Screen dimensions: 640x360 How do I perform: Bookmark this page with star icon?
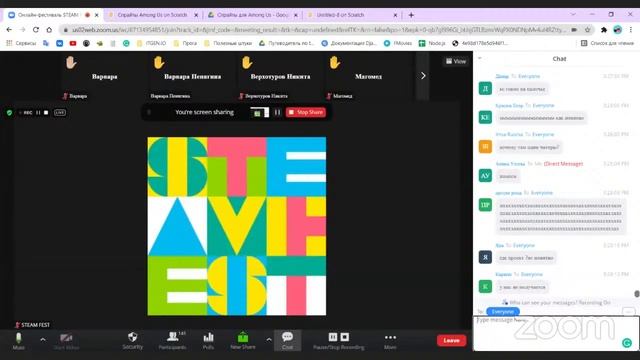[x=588, y=30]
